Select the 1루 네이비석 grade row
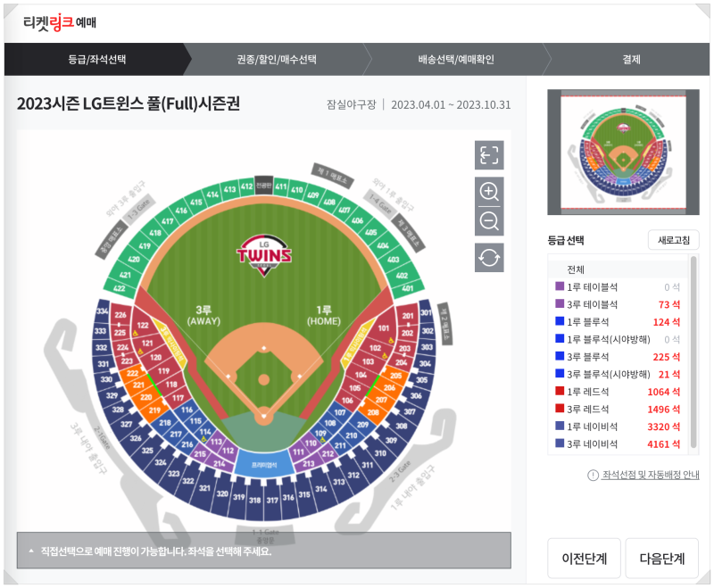This screenshot has height=588, width=714. tap(619, 427)
